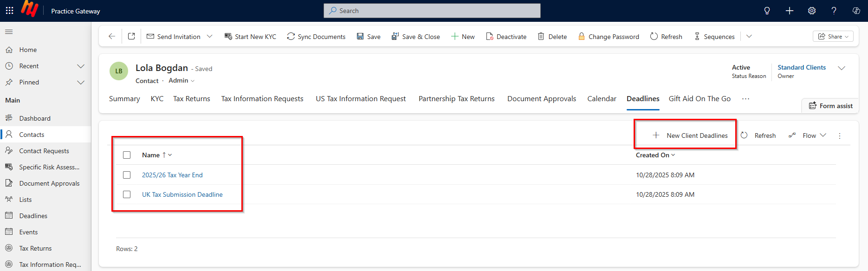Click Send Invitation command
The image size is (868, 271).
[x=174, y=37]
